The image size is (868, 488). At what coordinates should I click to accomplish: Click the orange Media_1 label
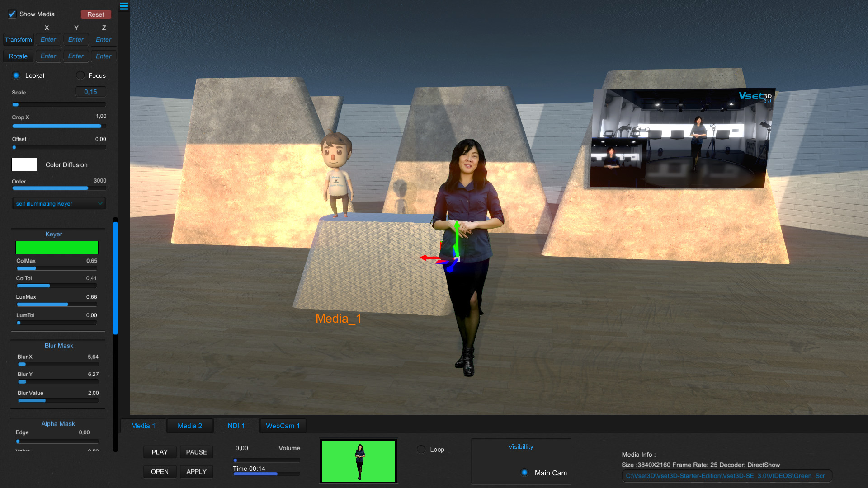339,319
